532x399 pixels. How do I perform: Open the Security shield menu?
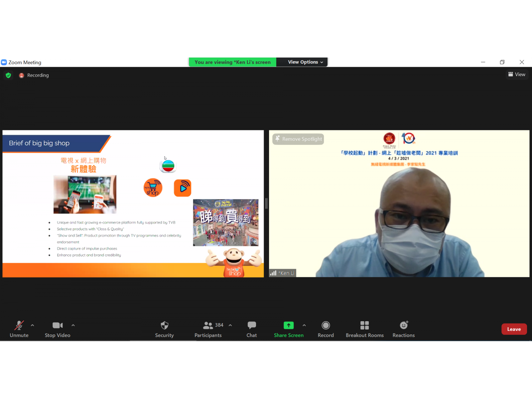164,329
